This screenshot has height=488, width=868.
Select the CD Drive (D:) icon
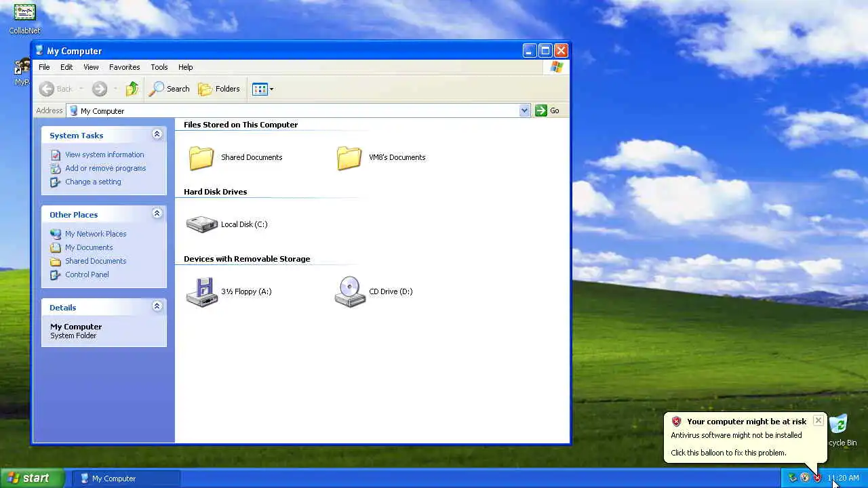pyautogui.click(x=350, y=292)
